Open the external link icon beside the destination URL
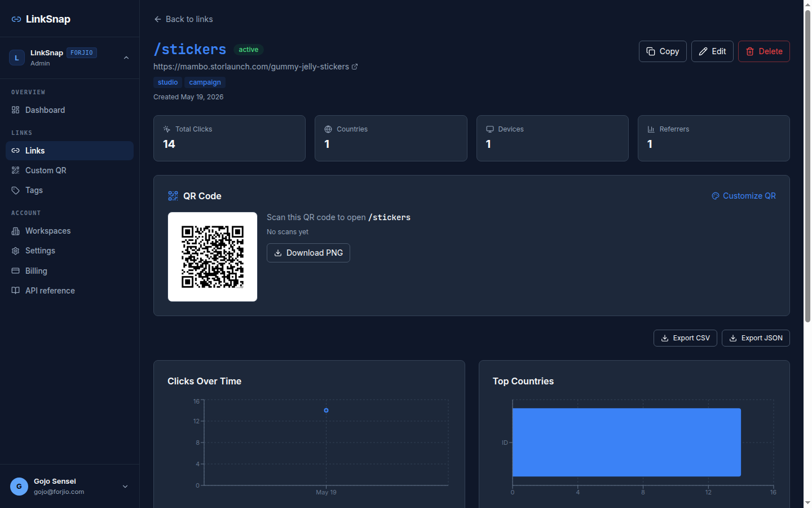Viewport: 812px width, 508px height. 355,67
